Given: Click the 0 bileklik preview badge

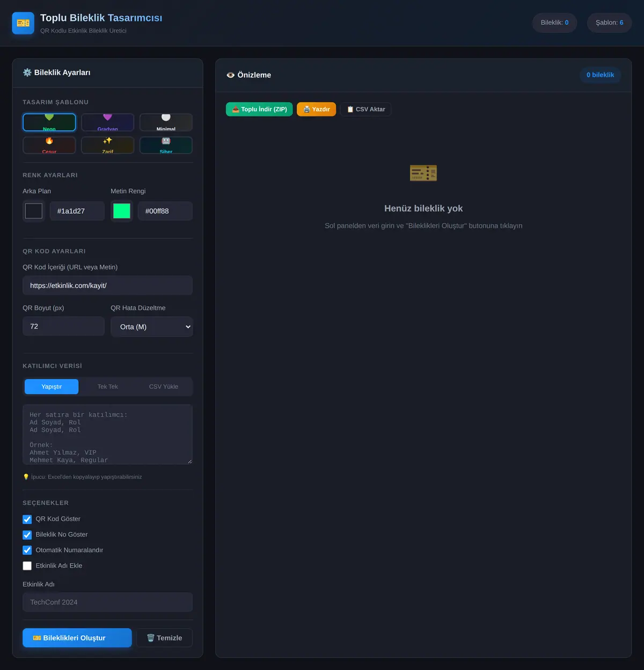Looking at the screenshot, I should click(600, 75).
